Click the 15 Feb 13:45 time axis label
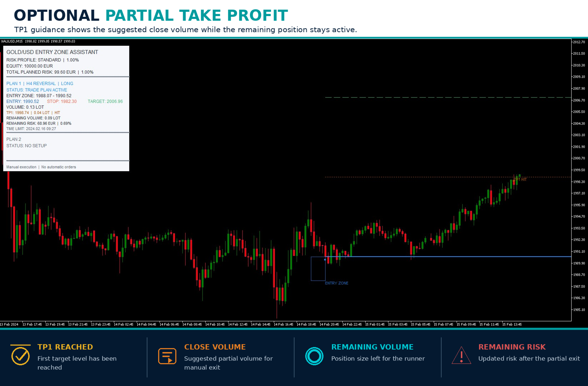The width and height of the screenshot is (588, 386). (512, 325)
